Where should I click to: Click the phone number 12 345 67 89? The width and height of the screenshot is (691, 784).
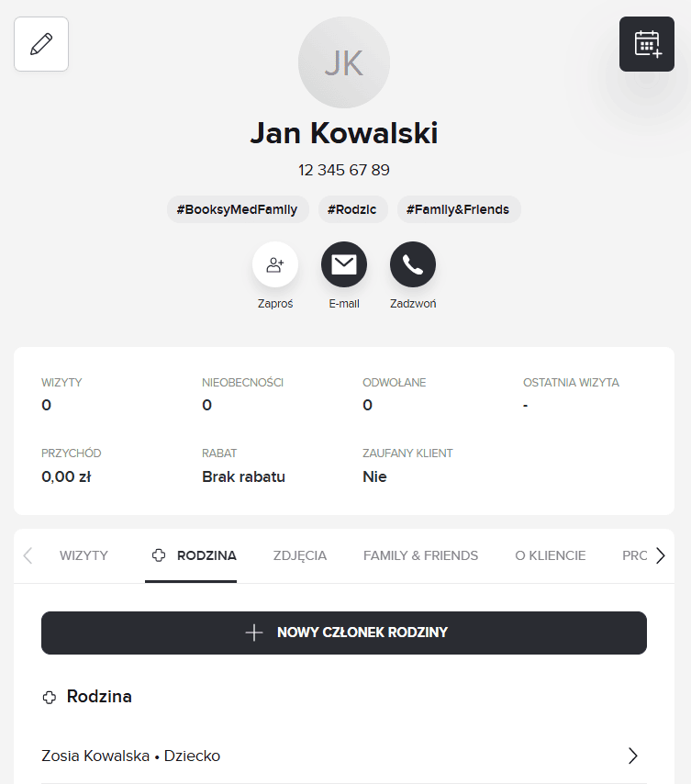pos(343,170)
